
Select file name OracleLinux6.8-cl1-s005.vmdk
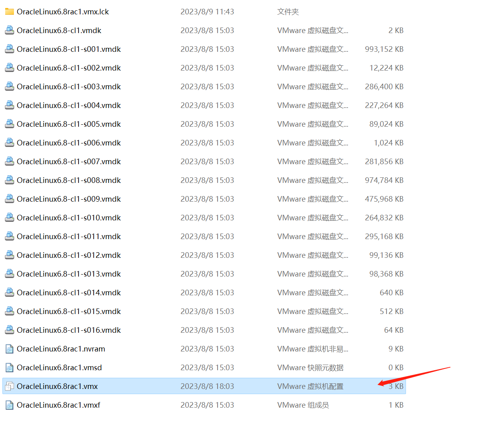pos(69,124)
